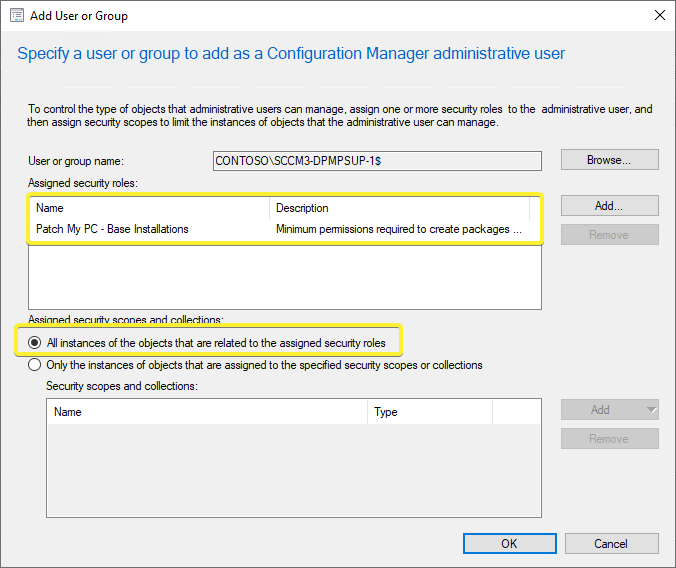Close the Add User or Group dialog
Screen dimensions: 676x568
[660, 15]
